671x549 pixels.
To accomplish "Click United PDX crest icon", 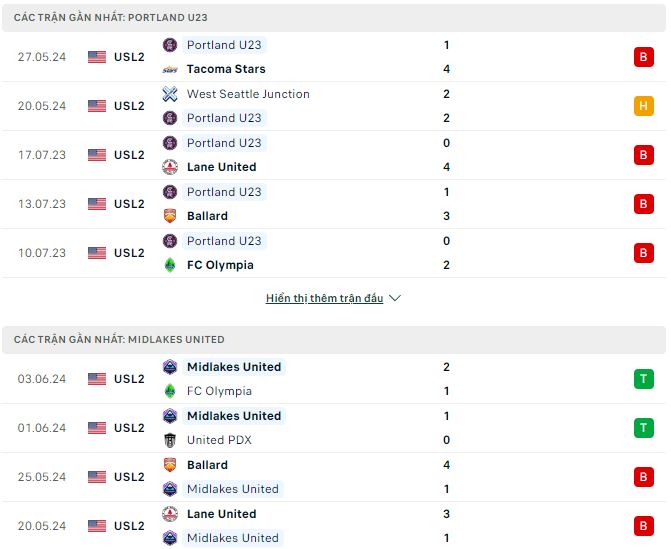I will point(170,440).
